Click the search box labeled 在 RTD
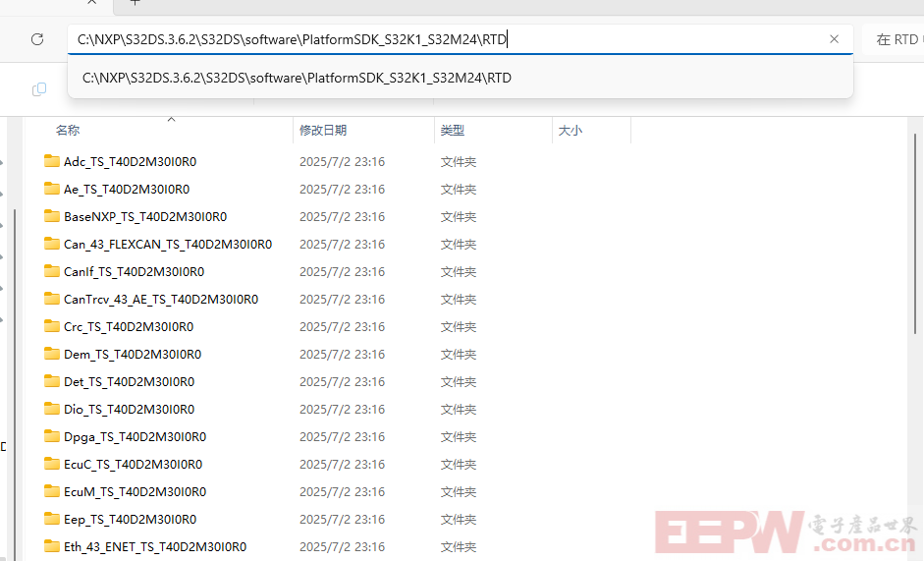This screenshot has height=561, width=924. (x=895, y=39)
